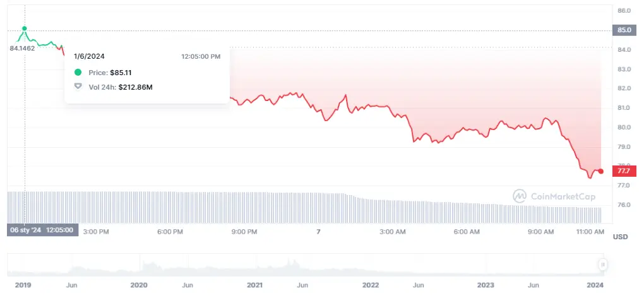Click the 9:00 PM time axis label
Screen dimensions: 644x298
(x=244, y=232)
